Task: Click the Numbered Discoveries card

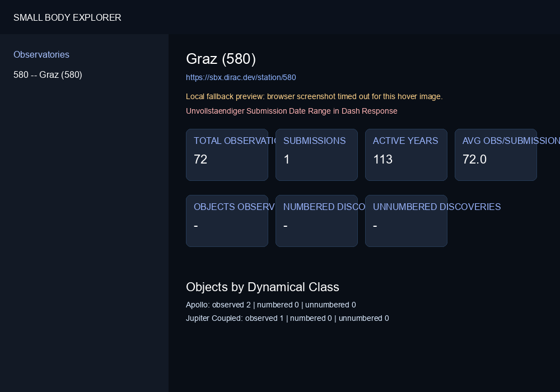Action: click(x=316, y=221)
